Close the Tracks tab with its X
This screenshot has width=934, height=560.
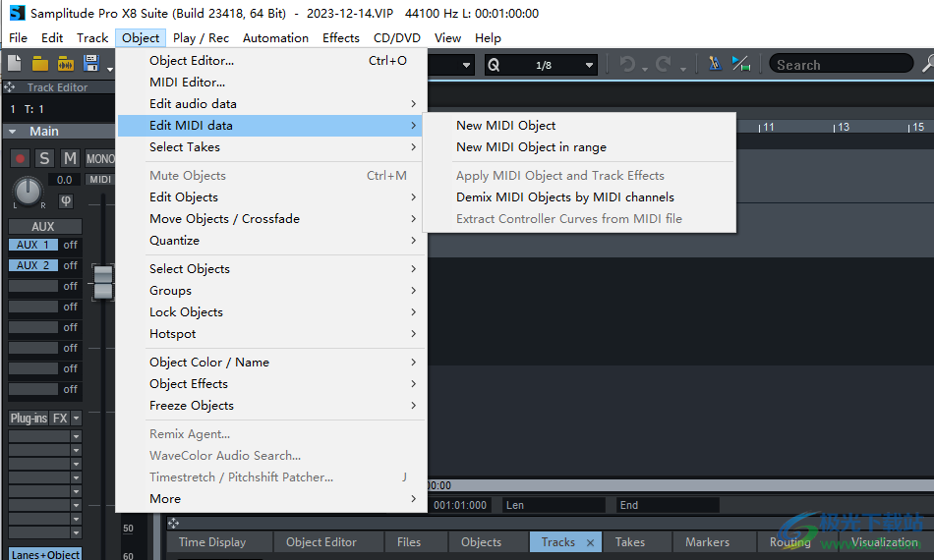tap(590, 542)
